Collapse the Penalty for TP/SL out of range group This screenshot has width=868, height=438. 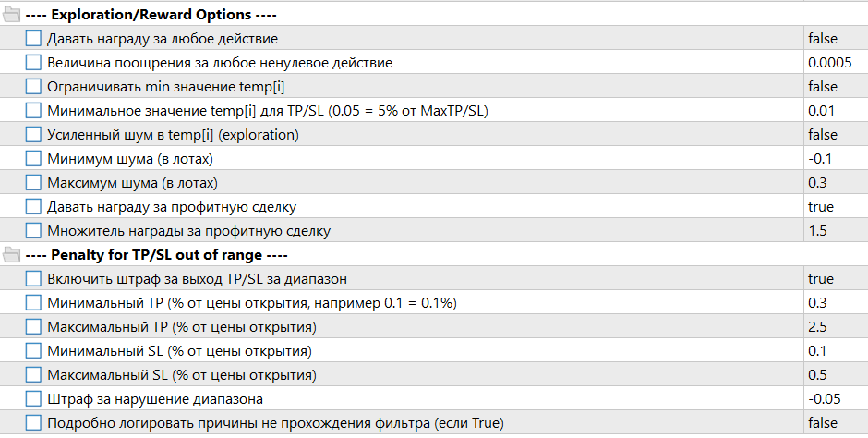point(156,255)
